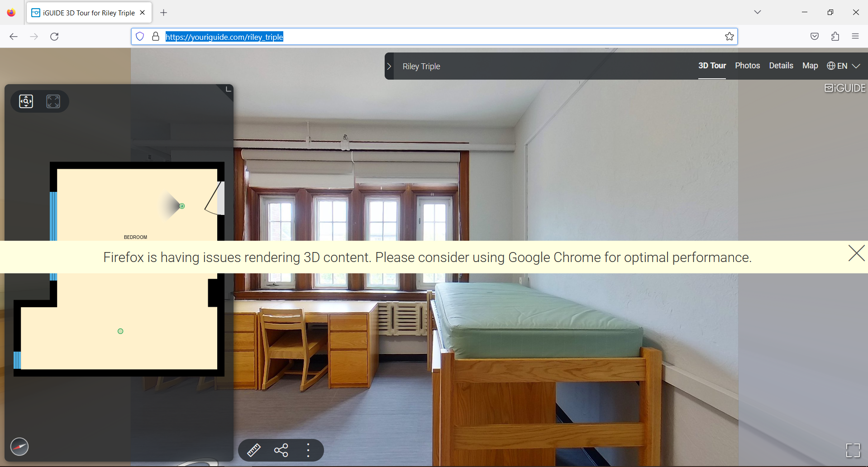
Task: View site security lock information
Action: pyautogui.click(x=156, y=37)
